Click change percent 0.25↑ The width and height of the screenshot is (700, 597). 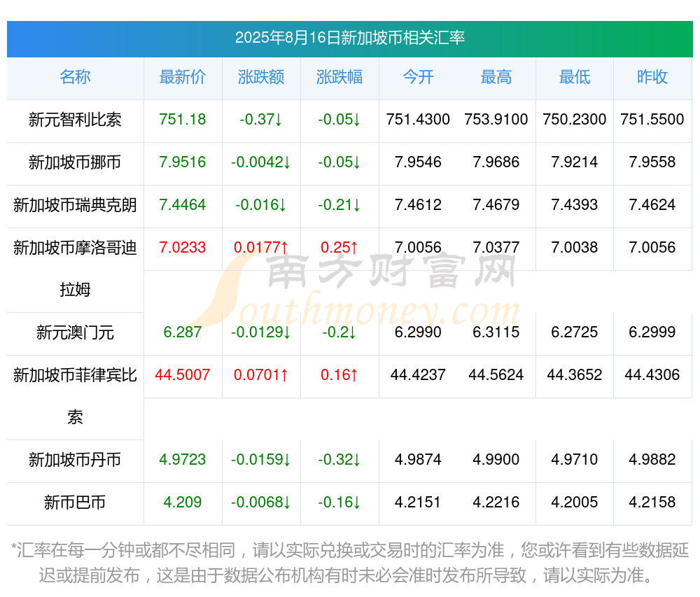[x=339, y=247]
